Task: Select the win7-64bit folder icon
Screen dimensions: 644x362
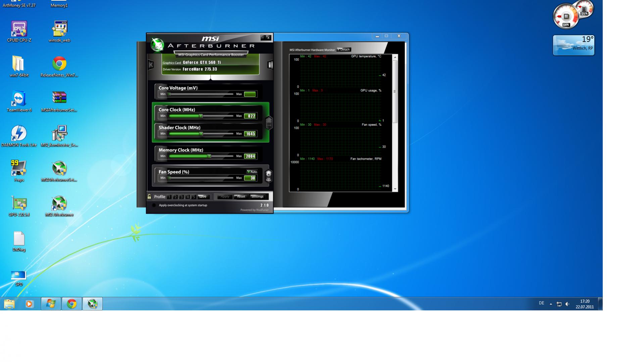Action: click(19, 66)
